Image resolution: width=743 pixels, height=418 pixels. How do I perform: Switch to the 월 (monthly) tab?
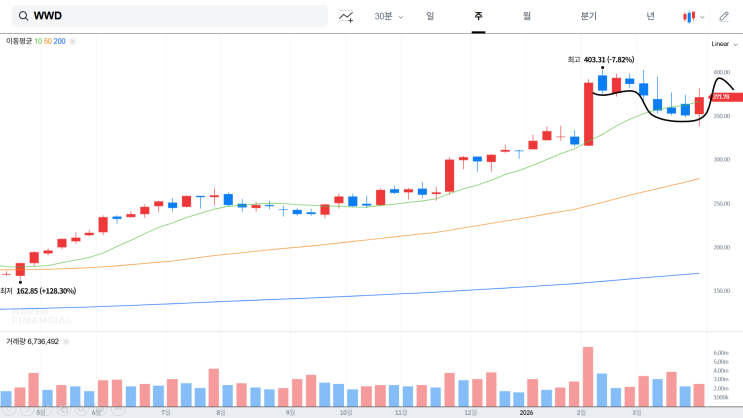coord(526,16)
